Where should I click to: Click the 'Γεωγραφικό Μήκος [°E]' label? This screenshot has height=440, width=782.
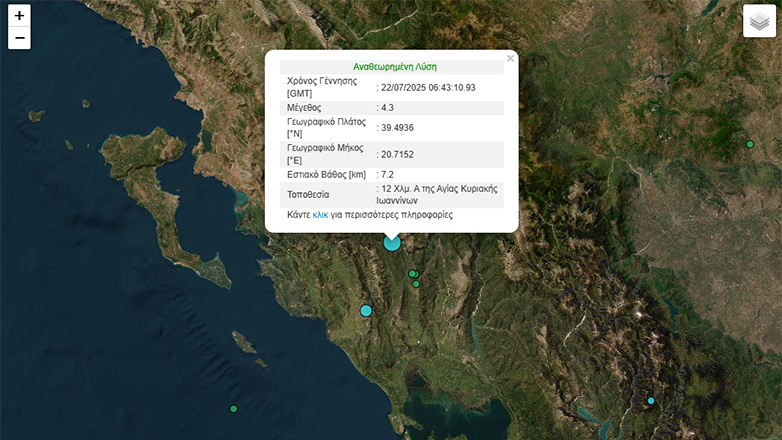(325, 154)
